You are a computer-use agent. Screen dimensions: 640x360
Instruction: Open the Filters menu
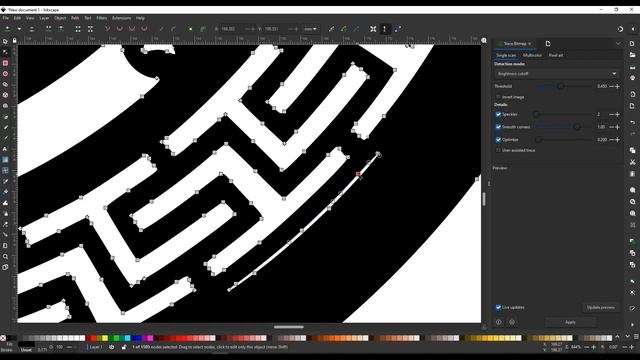(x=102, y=18)
